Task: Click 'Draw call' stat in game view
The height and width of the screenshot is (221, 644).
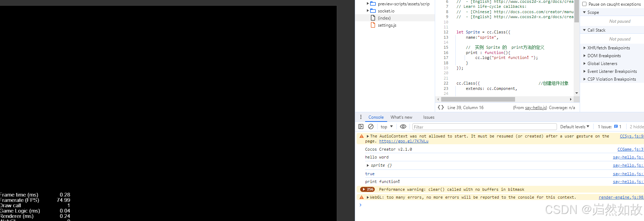Action: [x=11, y=205]
